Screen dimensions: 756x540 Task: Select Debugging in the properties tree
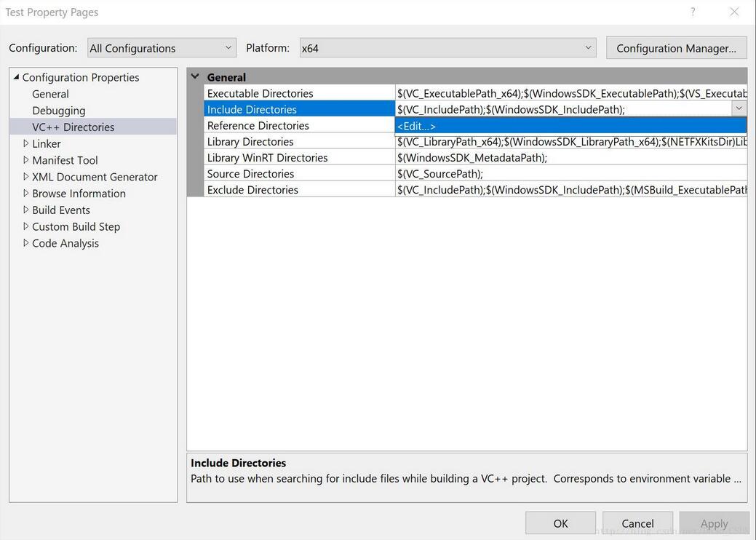coord(58,111)
